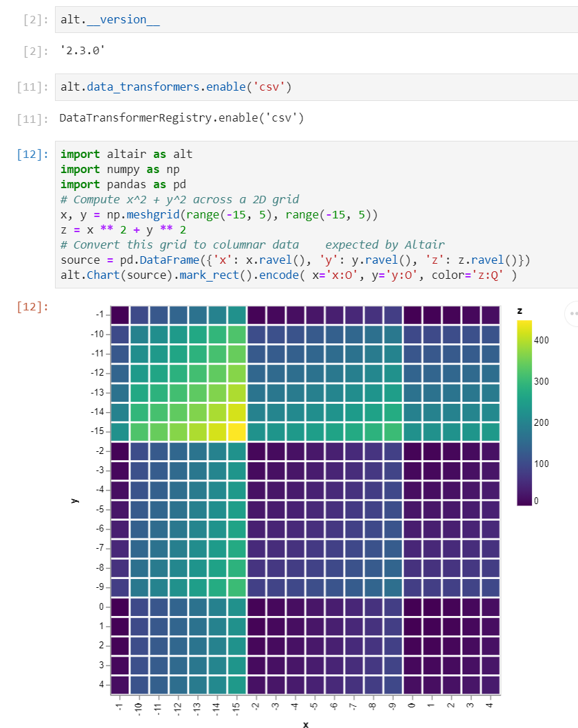
Task: Click the '0' label on the z legend
Action: click(536, 501)
